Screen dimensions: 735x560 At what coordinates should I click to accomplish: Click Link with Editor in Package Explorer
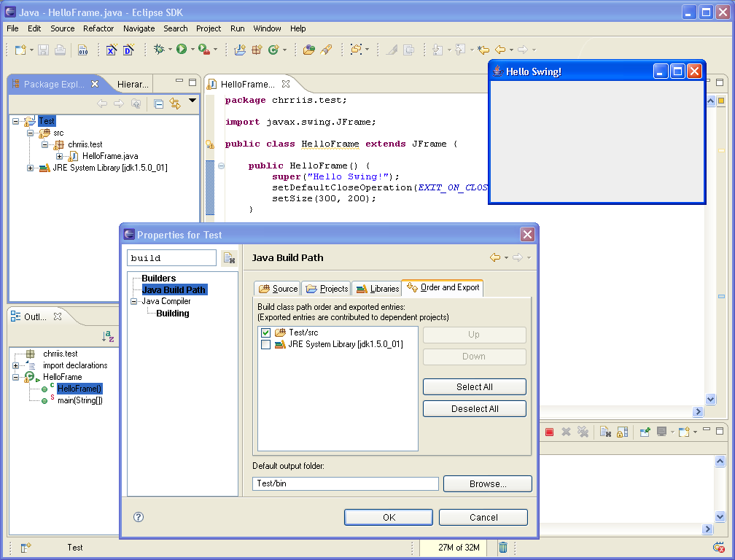[175, 104]
